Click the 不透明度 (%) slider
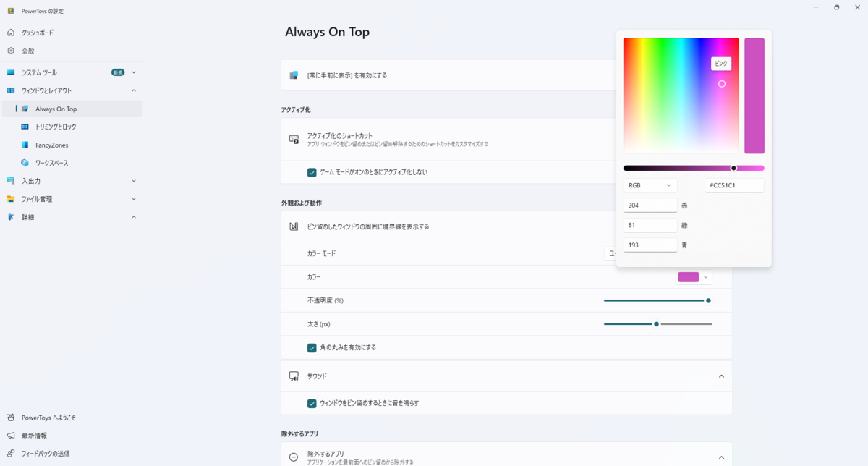 [x=658, y=300]
